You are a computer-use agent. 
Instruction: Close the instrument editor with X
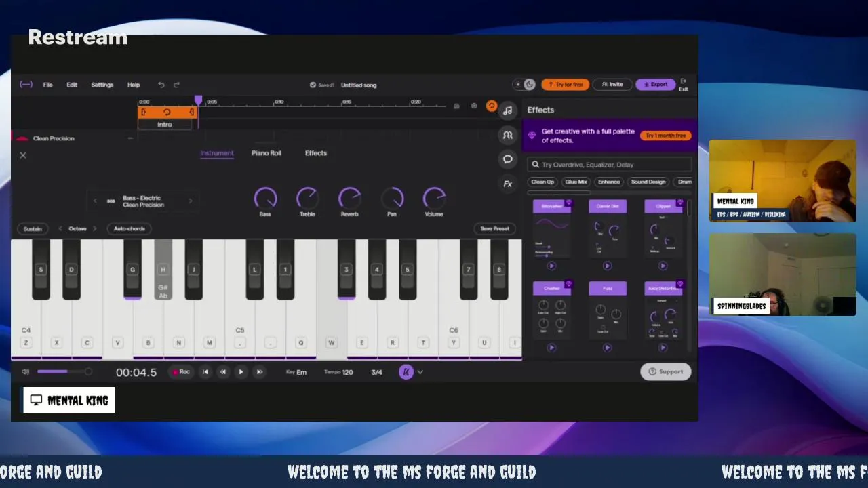pyautogui.click(x=23, y=155)
